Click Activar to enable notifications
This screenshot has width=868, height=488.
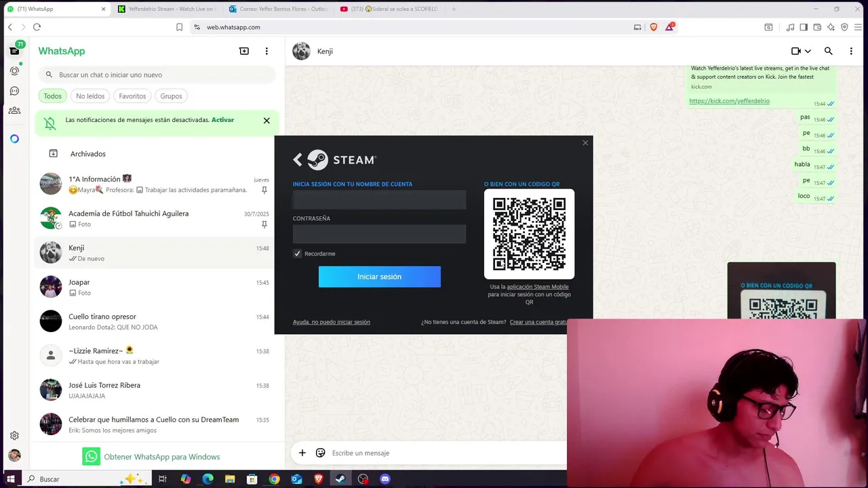(x=222, y=120)
